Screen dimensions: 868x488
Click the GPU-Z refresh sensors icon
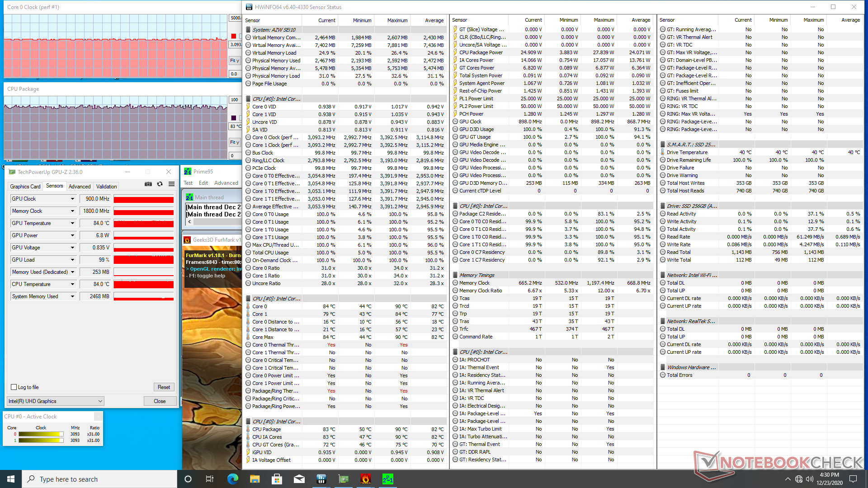pyautogui.click(x=160, y=184)
